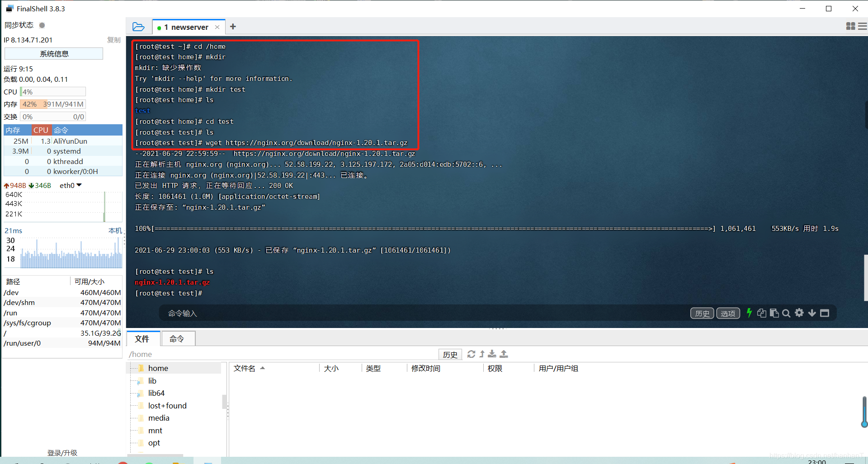Select the newserver session tab
This screenshot has width=868, height=464.
coord(189,27)
